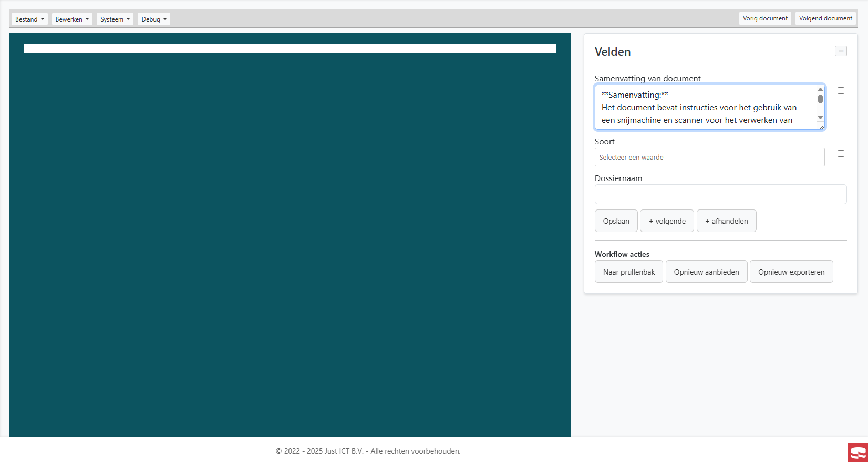This screenshot has height=462, width=868.
Task: Tick checkbox next to Samenvatting van document
Action: tap(841, 91)
